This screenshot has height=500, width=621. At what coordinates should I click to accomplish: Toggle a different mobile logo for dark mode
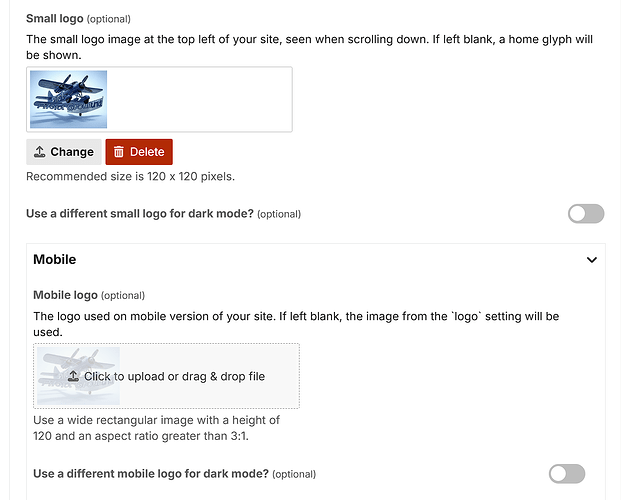(567, 474)
